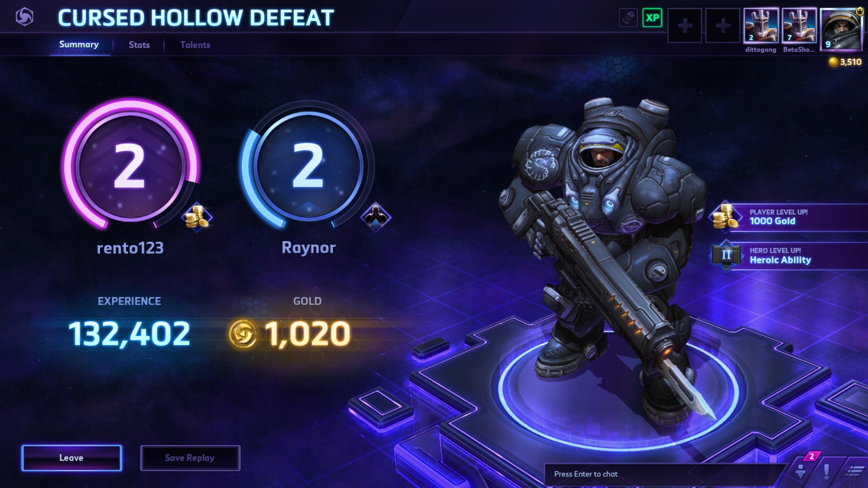The width and height of the screenshot is (868, 488).
Task: Select dittogang's party portrait
Action: [761, 25]
